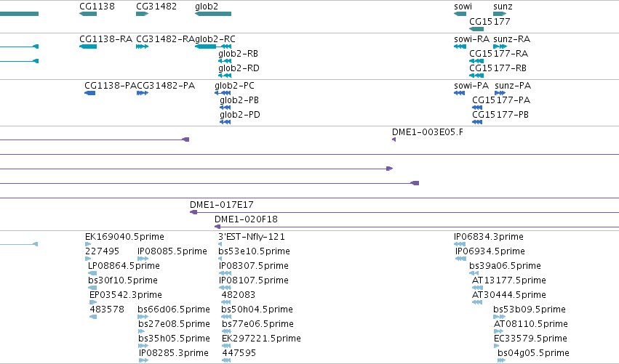
Task: Select the sunz gene label
Action: [503, 7]
